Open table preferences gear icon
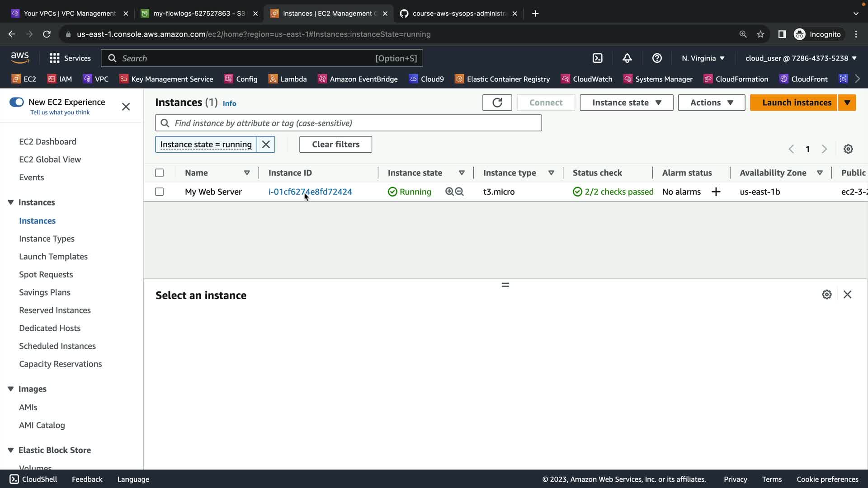This screenshot has width=868, height=488. pyautogui.click(x=848, y=149)
